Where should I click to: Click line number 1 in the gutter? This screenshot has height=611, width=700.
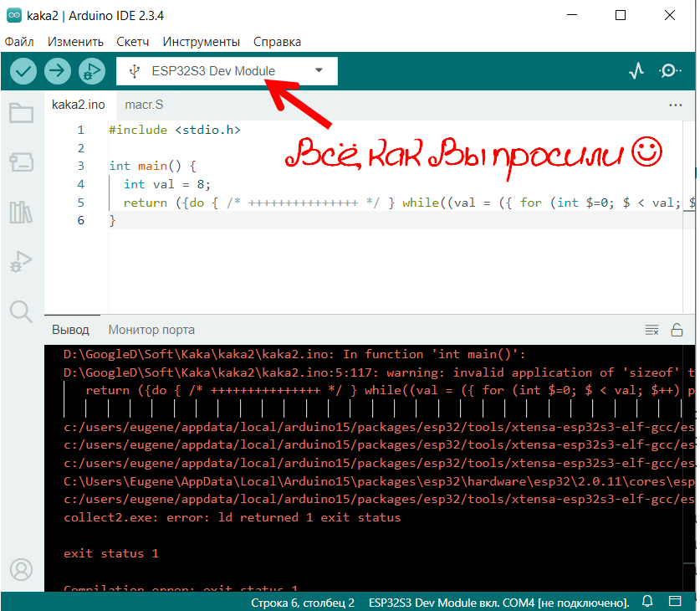(81, 130)
